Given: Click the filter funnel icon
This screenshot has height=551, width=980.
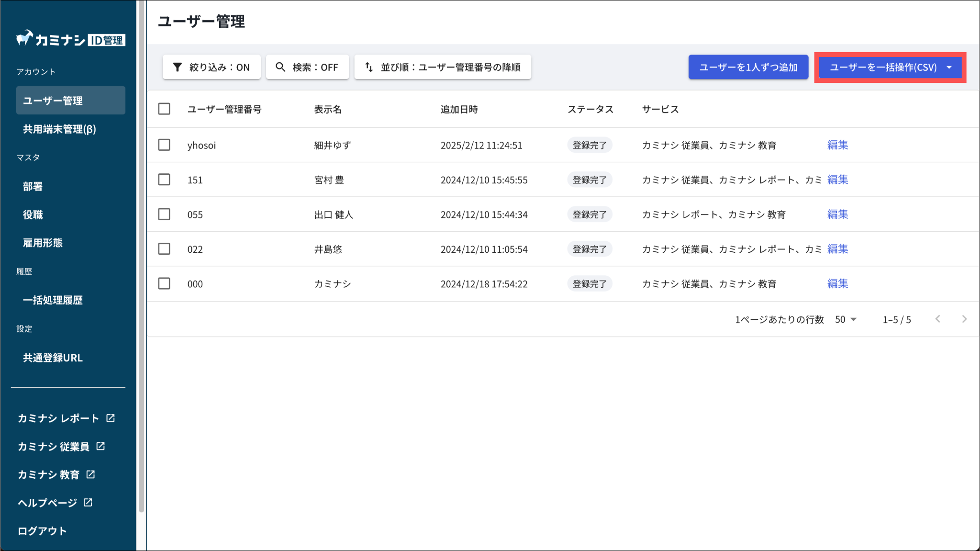Looking at the screenshot, I should point(178,67).
